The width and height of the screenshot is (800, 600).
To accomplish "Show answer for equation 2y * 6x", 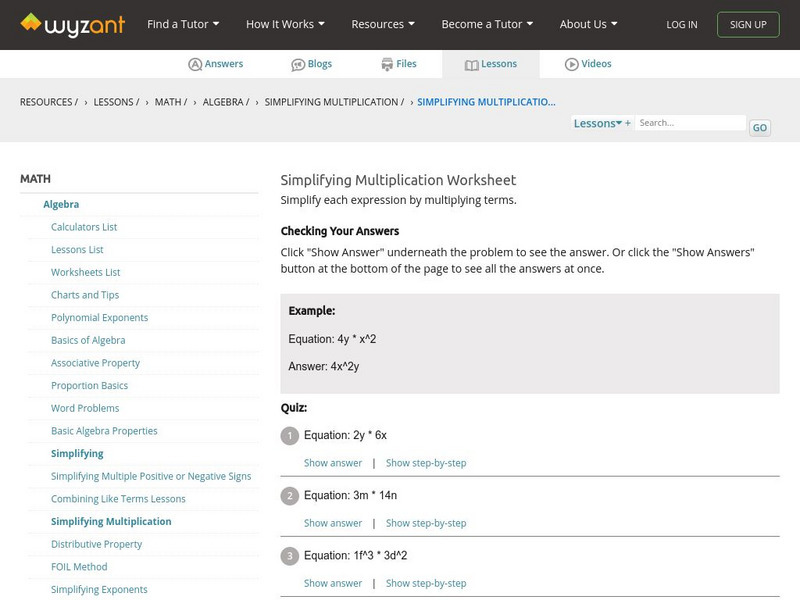I will [333, 463].
